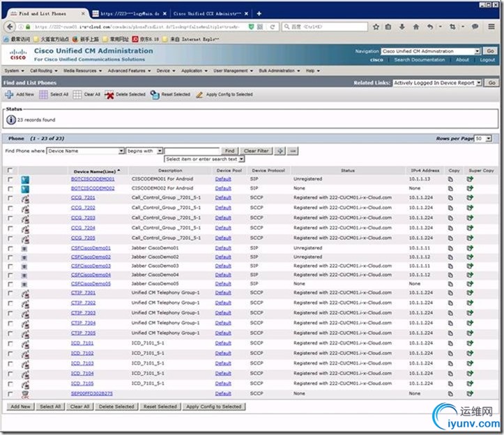Viewport: 504px width, 435px height.
Task: Click the Delete Selected toolbar icon
Action: (109, 94)
